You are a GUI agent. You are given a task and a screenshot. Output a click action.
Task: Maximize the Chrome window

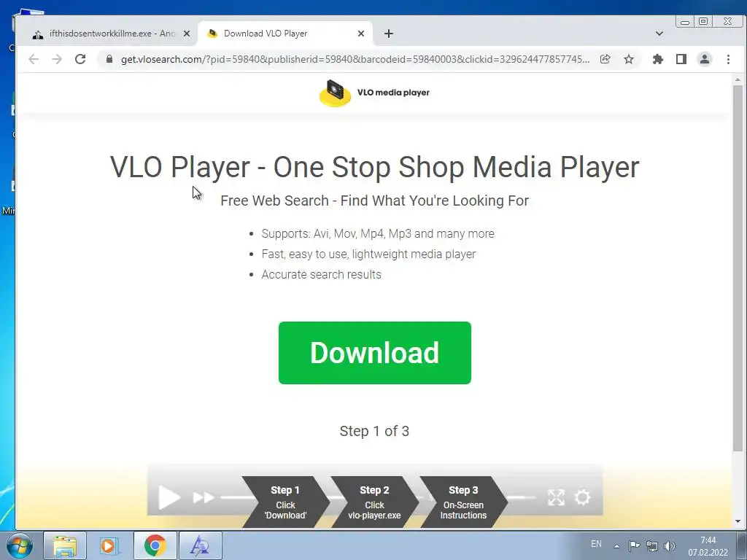coord(703,21)
